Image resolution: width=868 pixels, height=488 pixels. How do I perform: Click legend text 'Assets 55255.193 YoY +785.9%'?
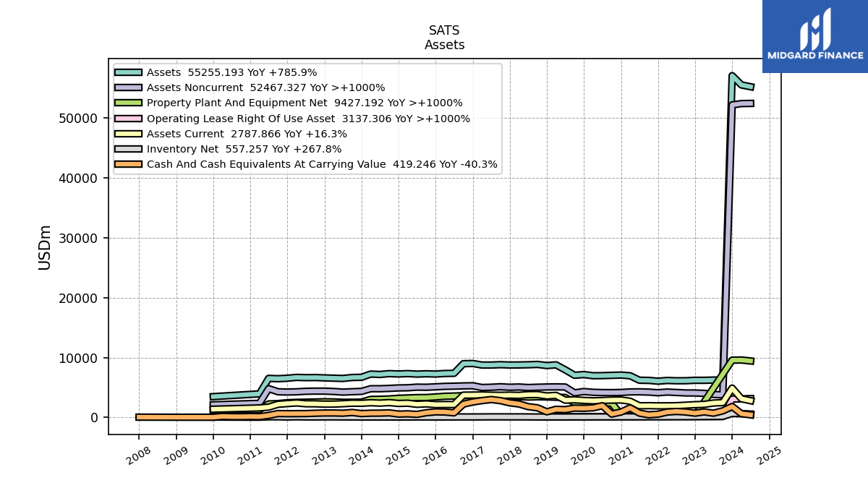click(x=231, y=72)
